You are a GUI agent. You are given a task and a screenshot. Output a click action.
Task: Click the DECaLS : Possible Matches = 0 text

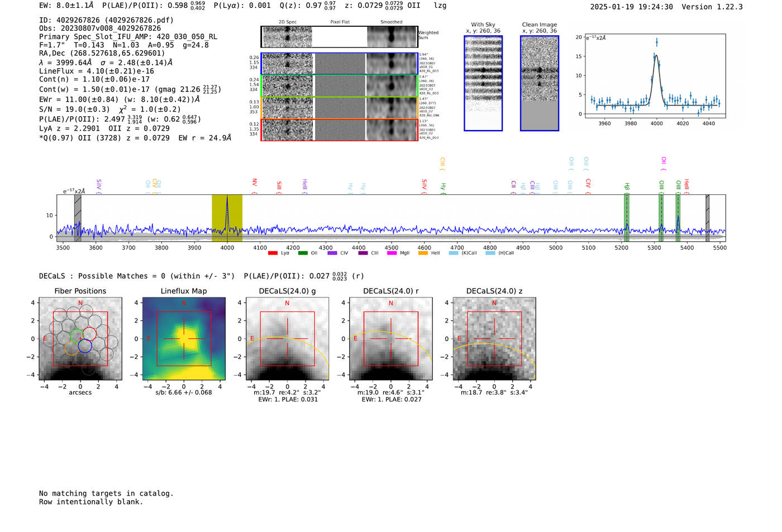click(137, 276)
